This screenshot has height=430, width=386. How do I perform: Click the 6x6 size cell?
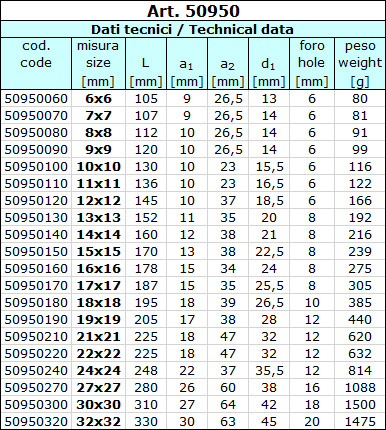pyautogui.click(x=98, y=99)
